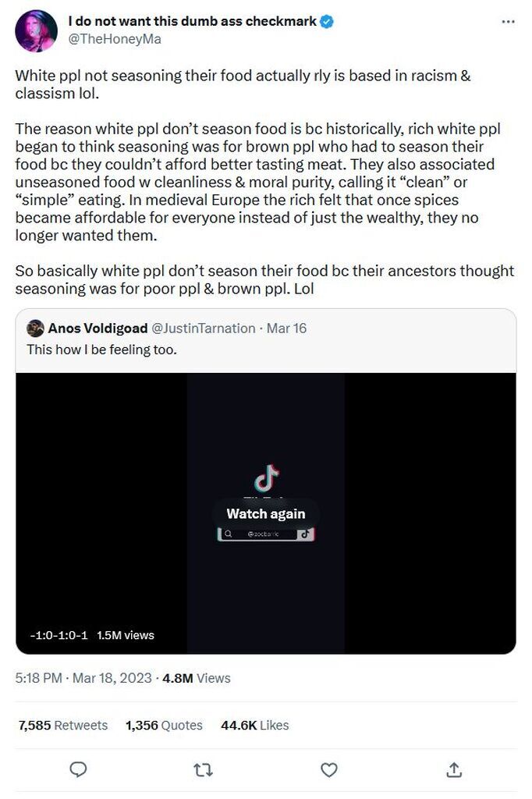Viewport: 532px width, 799px height.
Task: Click Anos Voldigoad's small avatar
Action: 35,328
